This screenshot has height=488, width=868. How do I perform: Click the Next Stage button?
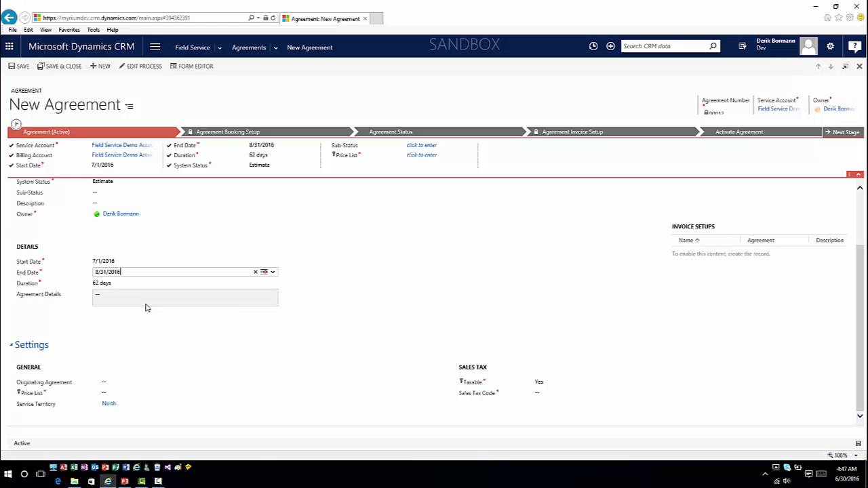tap(842, 132)
